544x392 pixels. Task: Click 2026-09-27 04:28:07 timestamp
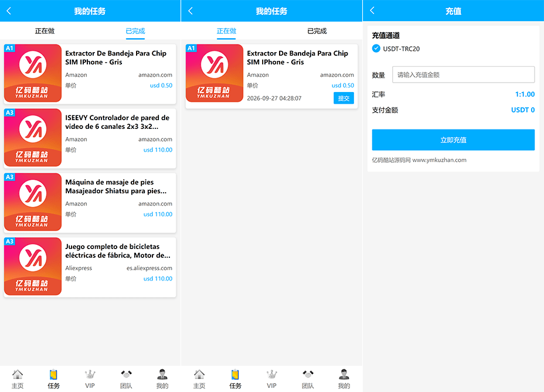click(x=274, y=98)
